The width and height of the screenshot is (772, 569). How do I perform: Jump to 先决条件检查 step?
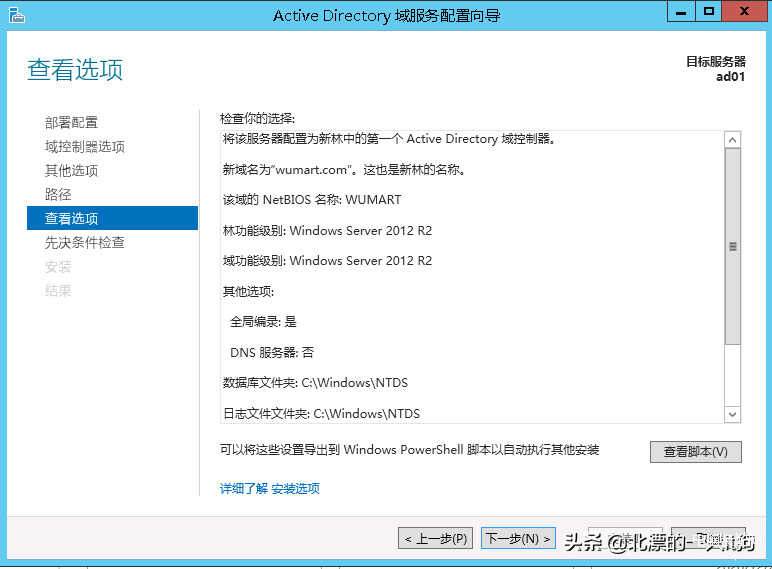[85, 243]
